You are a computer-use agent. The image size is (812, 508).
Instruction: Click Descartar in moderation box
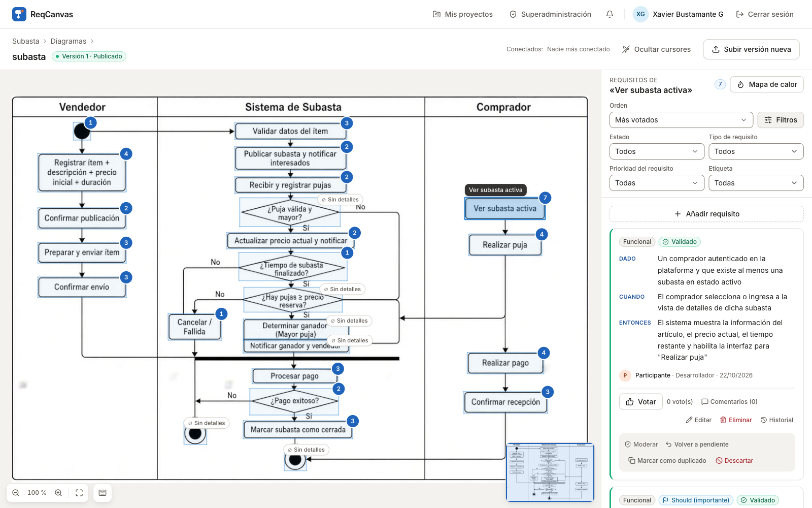tap(734, 461)
